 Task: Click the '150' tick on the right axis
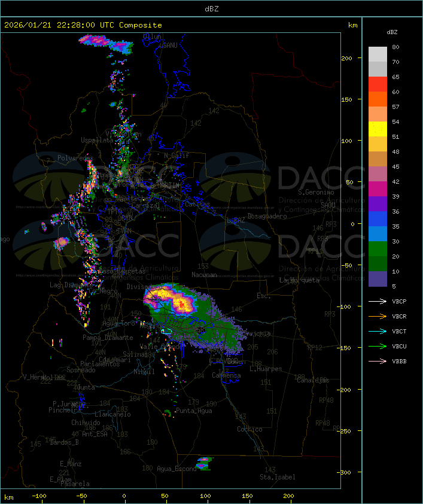(346, 99)
